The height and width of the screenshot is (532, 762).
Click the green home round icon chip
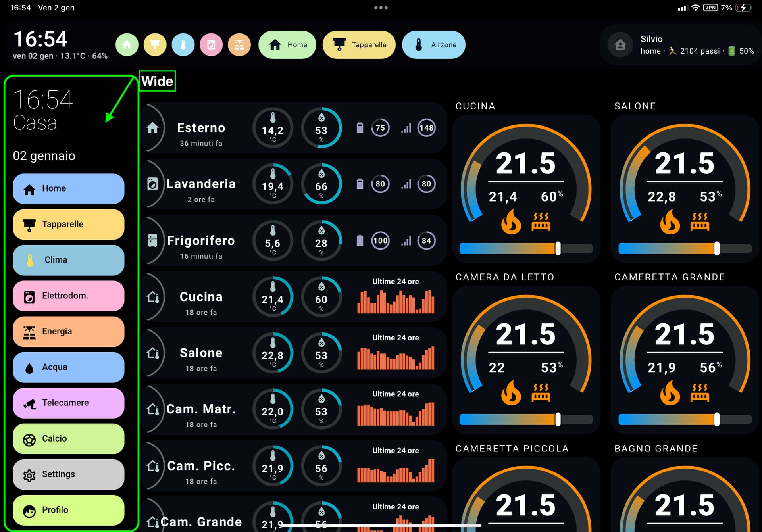(x=127, y=45)
